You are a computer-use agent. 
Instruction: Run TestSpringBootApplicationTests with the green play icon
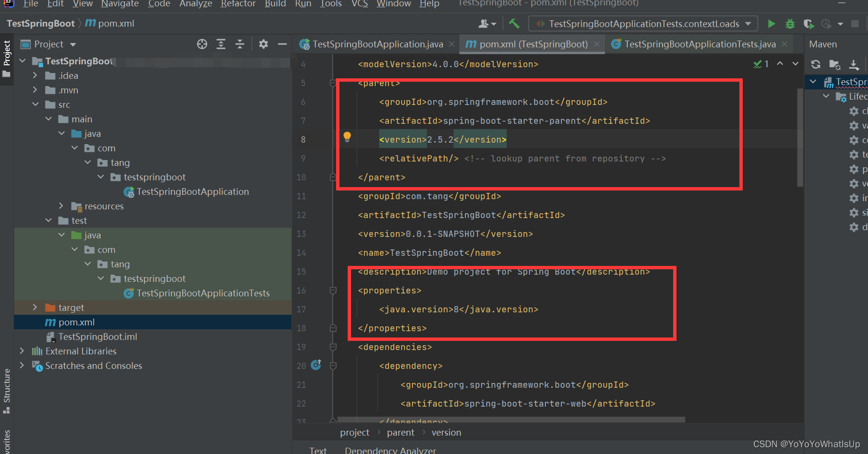point(771,24)
